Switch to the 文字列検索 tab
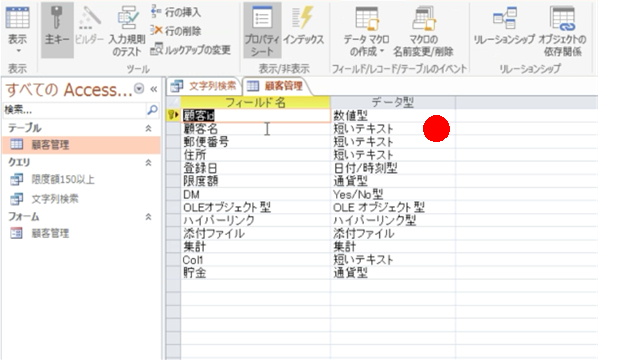The image size is (640, 360). coord(204,86)
